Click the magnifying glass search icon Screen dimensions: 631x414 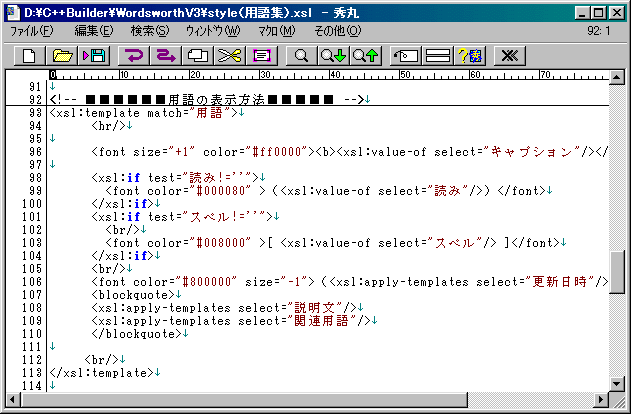[300, 55]
